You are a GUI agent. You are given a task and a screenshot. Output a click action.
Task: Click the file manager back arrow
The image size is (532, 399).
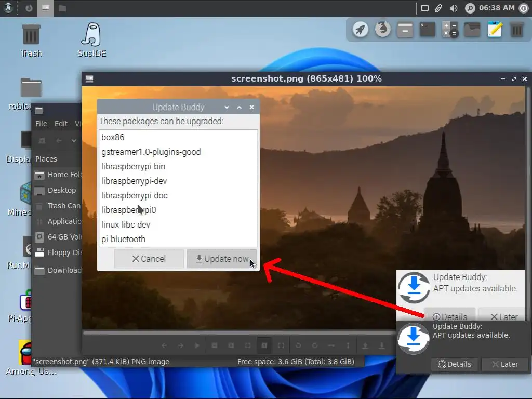(x=59, y=140)
